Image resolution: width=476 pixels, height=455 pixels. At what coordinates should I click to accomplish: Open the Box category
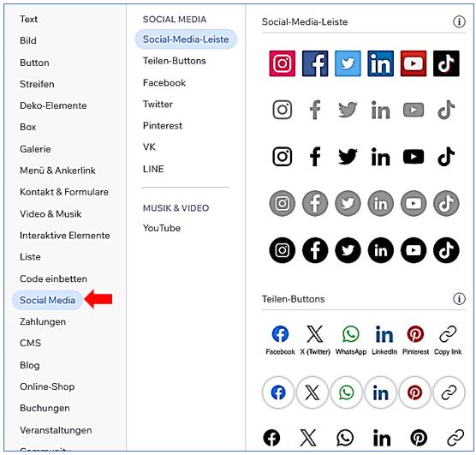tap(27, 127)
